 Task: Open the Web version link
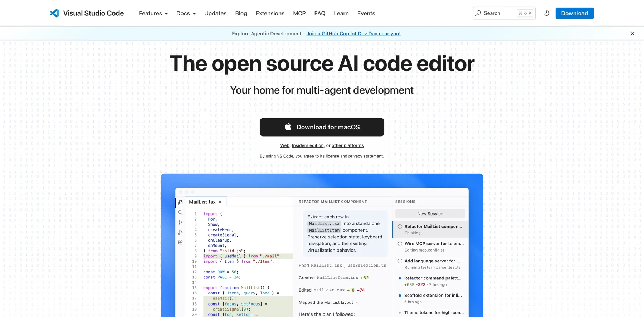point(285,145)
